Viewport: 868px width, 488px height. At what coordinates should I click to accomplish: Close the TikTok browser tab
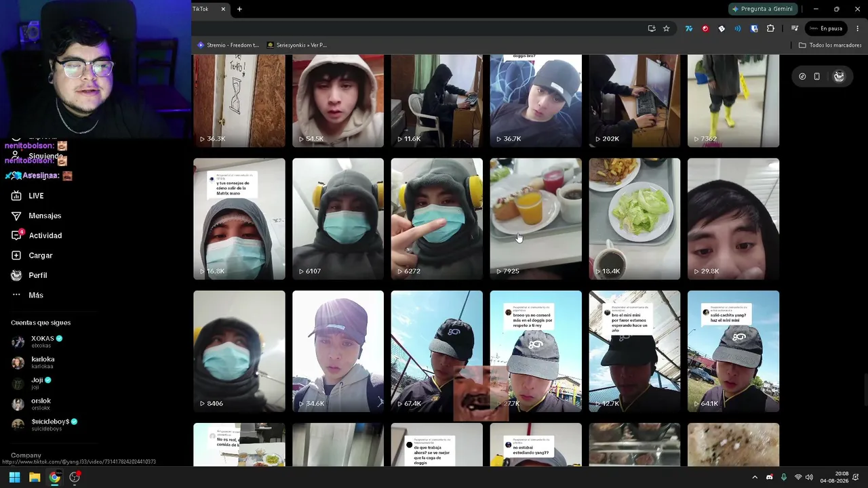223,9
